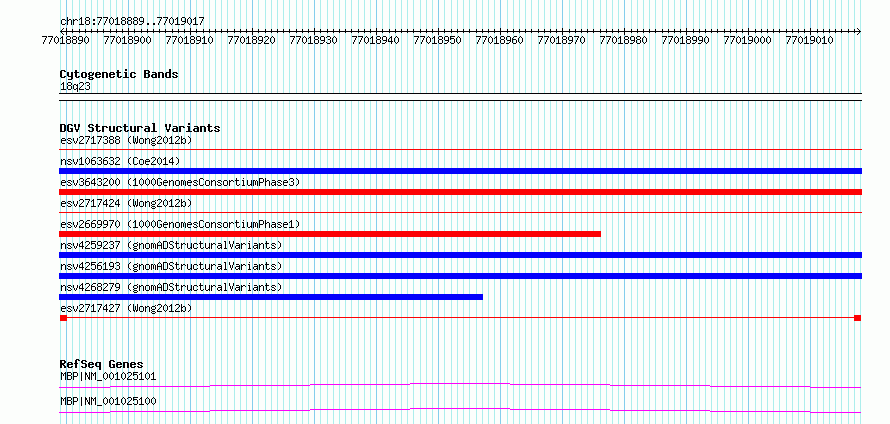Image resolution: width=890 pixels, height=424 pixels.
Task: Select ruler position 77018910
Action: coord(189,40)
